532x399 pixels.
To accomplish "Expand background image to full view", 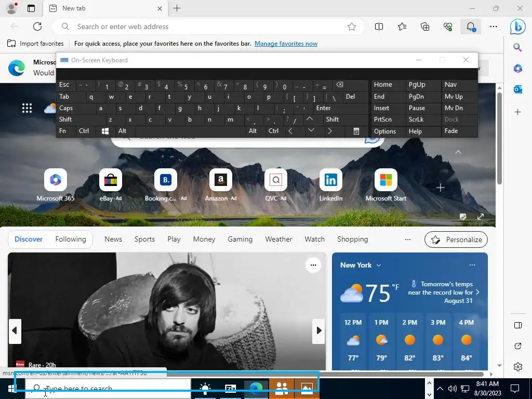I will pyautogui.click(x=481, y=217).
